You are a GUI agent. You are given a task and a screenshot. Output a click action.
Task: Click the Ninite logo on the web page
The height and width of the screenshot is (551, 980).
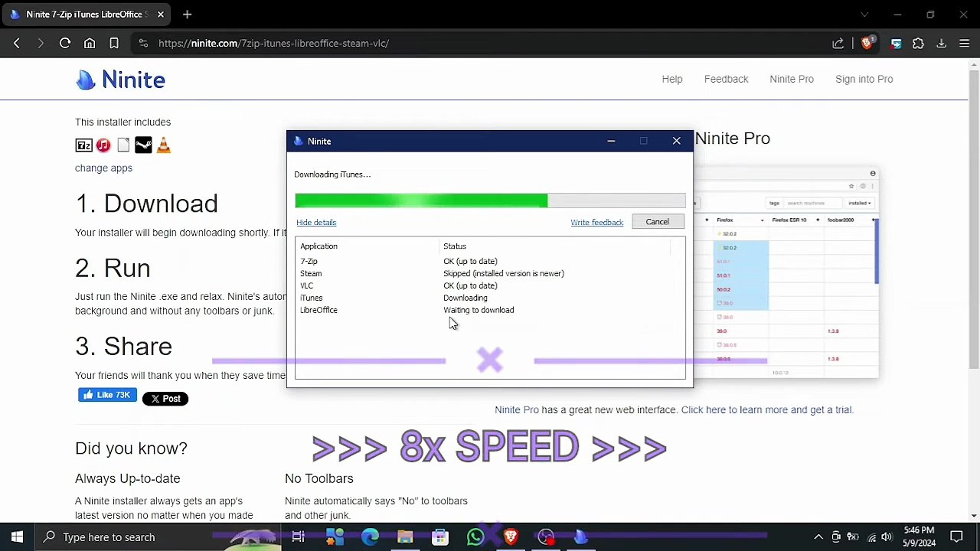click(x=120, y=80)
